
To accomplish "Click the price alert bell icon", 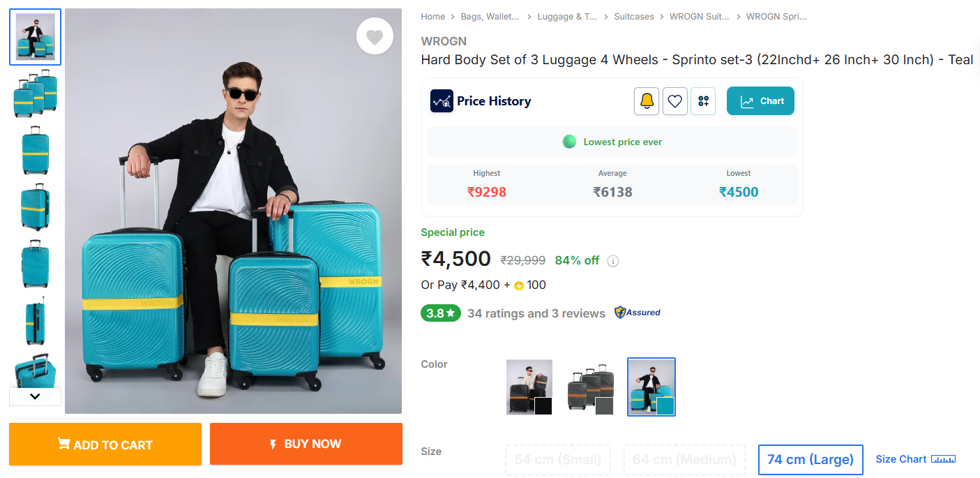I will (x=647, y=101).
